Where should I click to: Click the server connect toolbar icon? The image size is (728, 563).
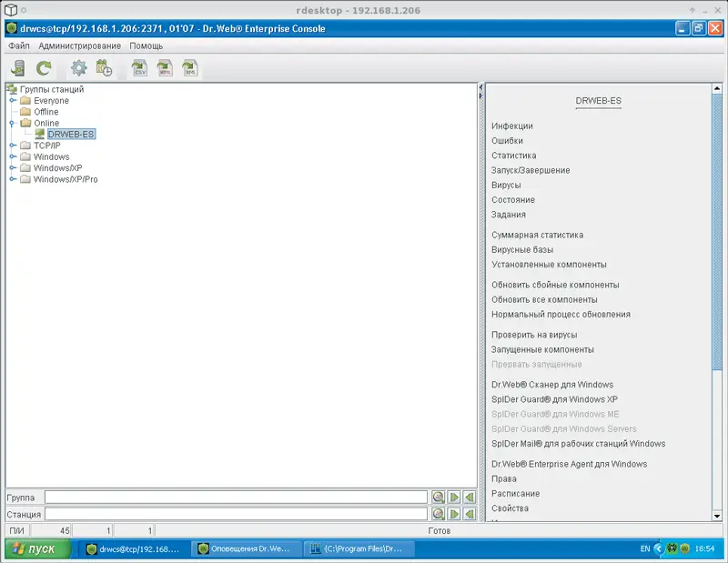(18, 68)
